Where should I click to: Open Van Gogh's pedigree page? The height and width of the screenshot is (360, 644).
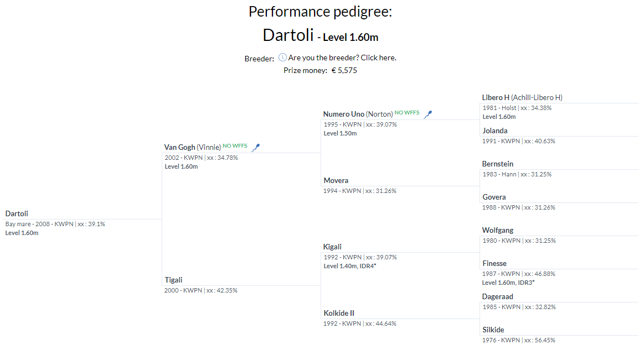coord(179,148)
